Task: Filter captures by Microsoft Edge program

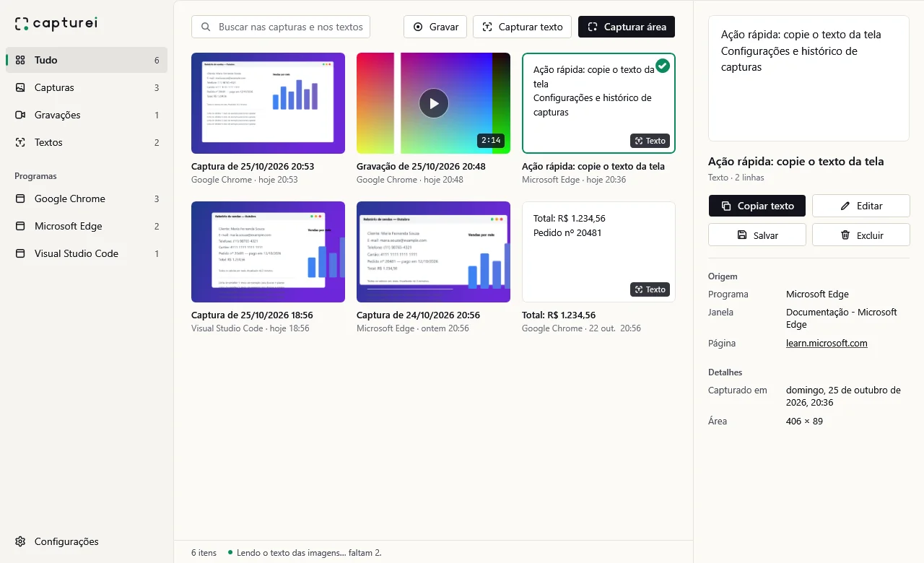Action: [x=87, y=226]
